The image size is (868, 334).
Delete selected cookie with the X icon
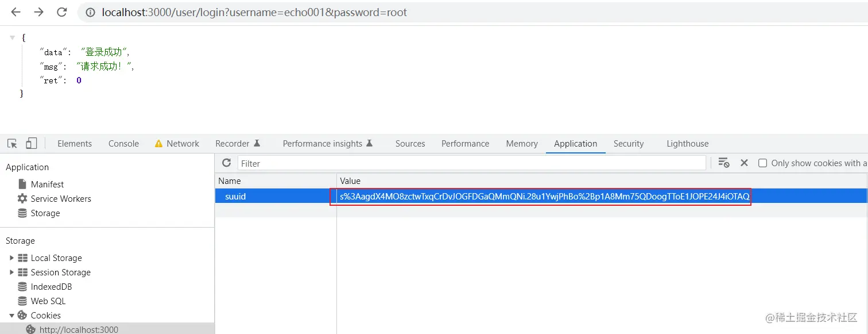744,163
